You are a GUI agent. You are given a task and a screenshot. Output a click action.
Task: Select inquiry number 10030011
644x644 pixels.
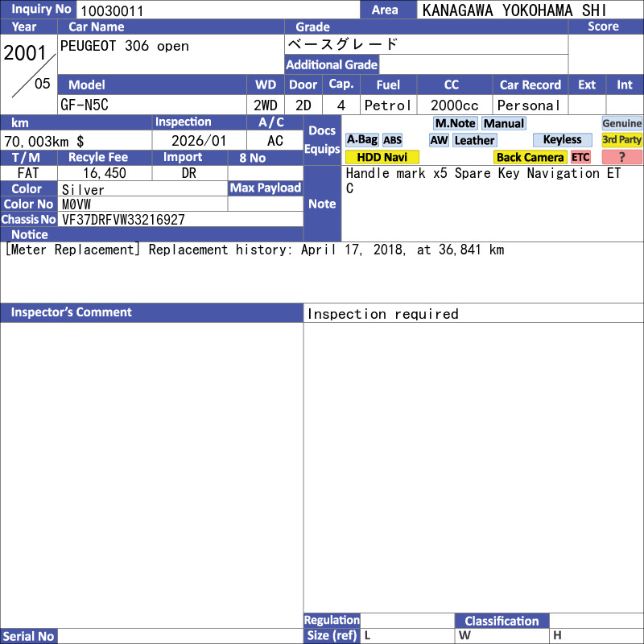click(x=112, y=11)
